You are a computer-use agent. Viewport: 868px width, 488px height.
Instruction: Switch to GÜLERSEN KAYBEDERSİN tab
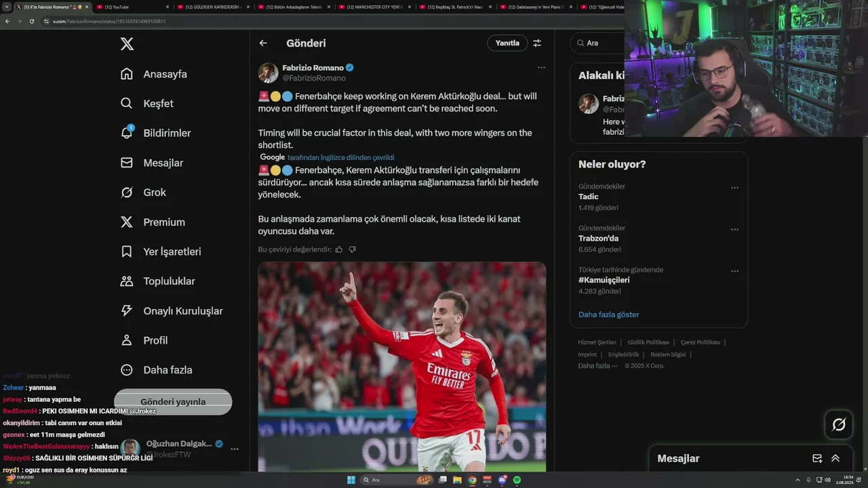coord(213,7)
